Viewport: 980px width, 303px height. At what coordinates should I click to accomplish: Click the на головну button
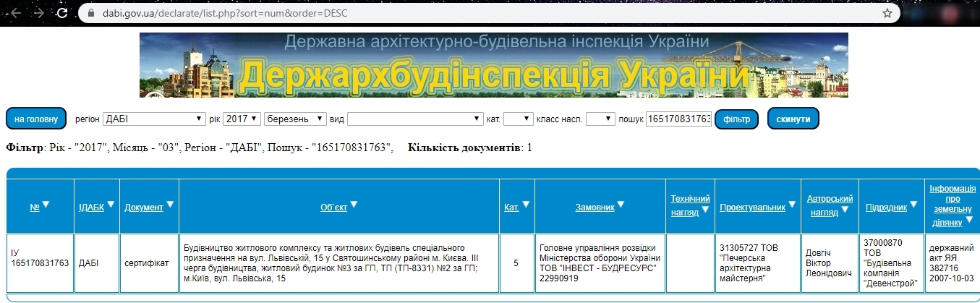pyautogui.click(x=36, y=119)
